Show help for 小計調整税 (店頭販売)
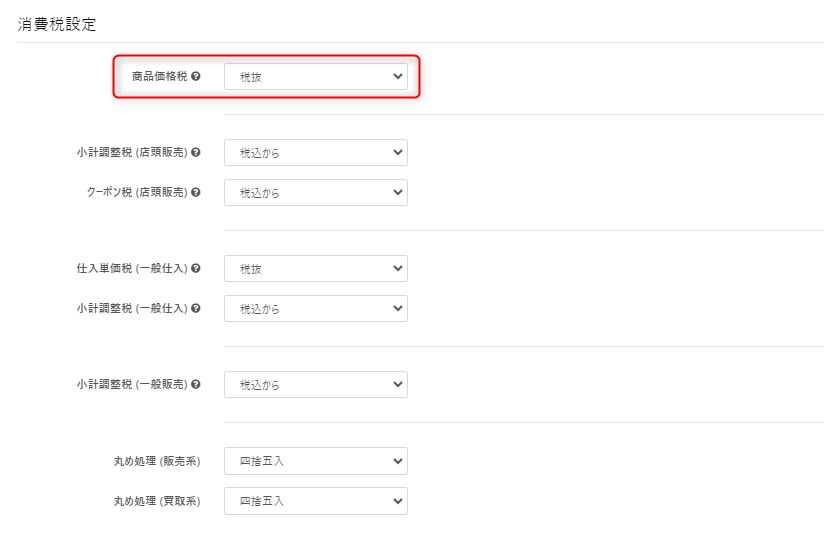The height and width of the screenshot is (541, 835). click(x=196, y=153)
